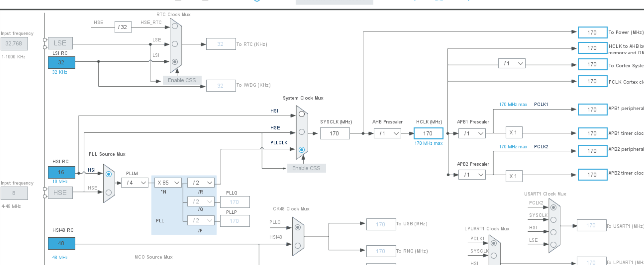Click the "System Clock Mux" label
This screenshot has height=265, width=644.
pyautogui.click(x=303, y=98)
